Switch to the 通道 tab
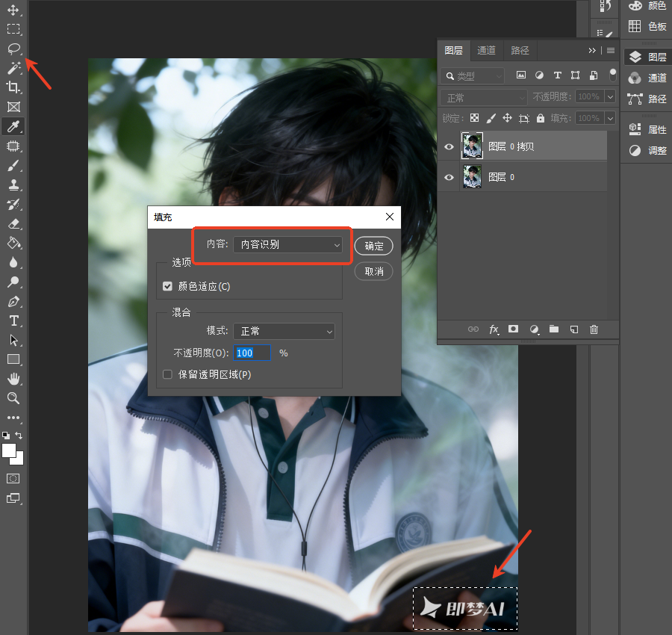 (486, 51)
